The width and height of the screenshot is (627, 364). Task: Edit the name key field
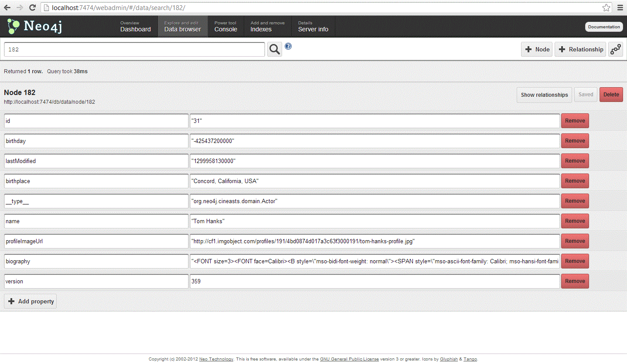coord(96,221)
